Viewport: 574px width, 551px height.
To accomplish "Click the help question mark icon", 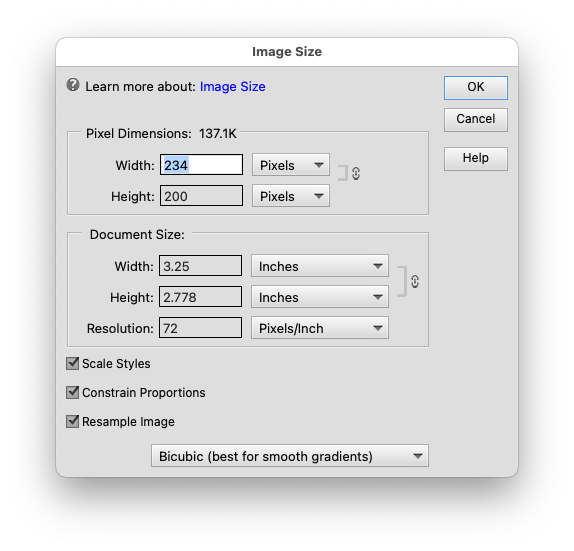I will click(73, 85).
